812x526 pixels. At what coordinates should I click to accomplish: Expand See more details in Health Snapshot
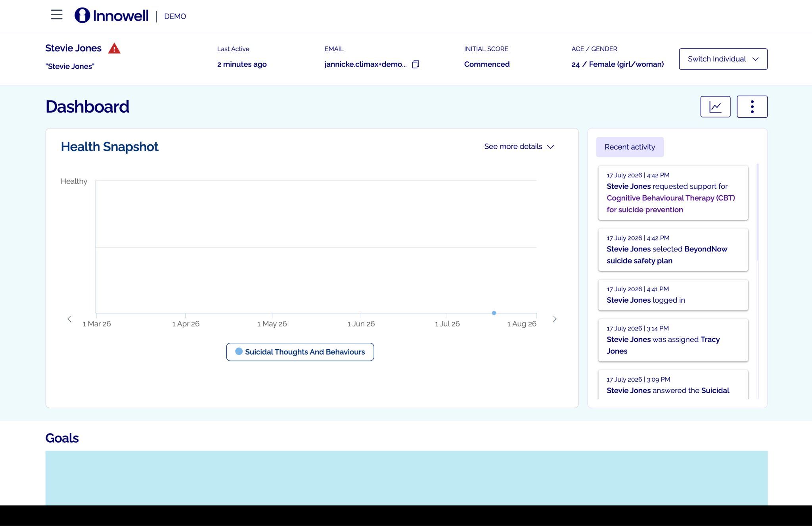point(519,146)
